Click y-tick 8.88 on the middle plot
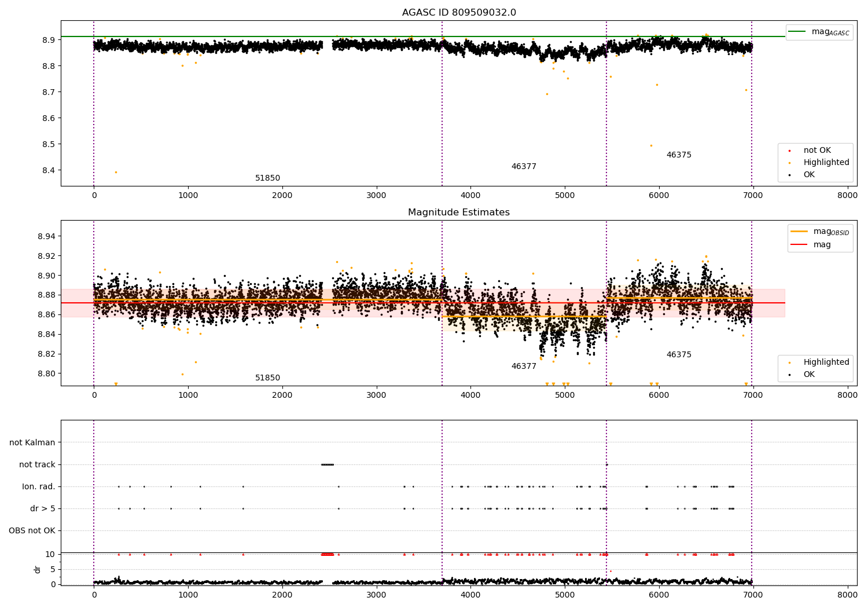This screenshot has width=868, height=608. pyautogui.click(x=46, y=295)
